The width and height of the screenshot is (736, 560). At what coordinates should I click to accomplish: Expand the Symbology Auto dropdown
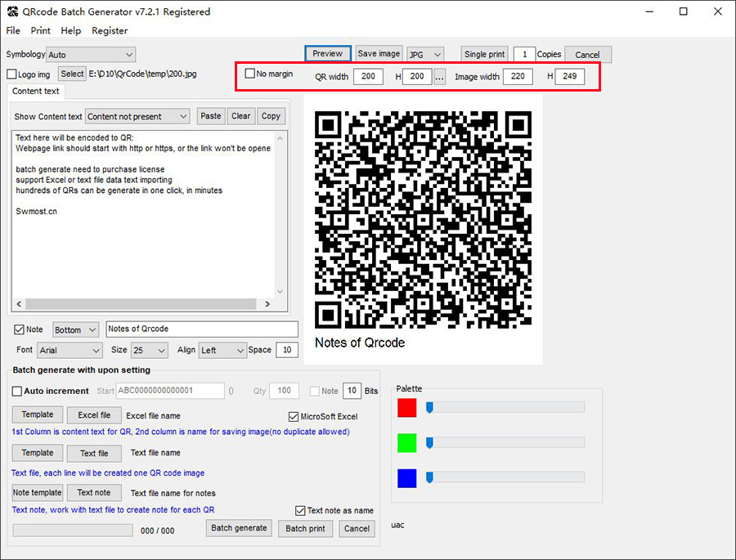(x=91, y=55)
